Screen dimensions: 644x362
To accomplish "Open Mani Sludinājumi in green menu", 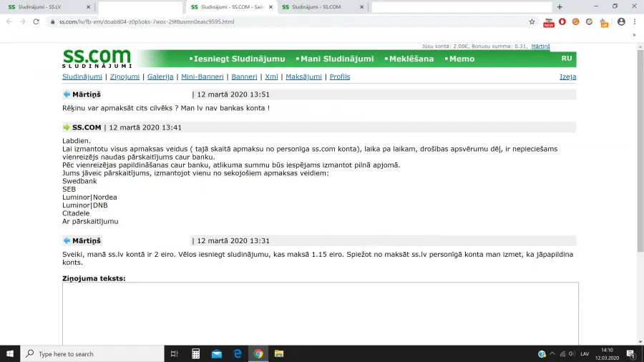I will tap(337, 59).
